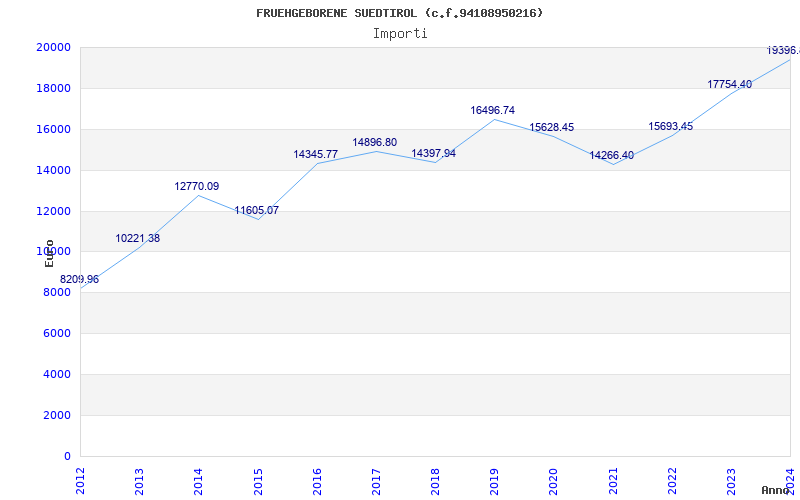The height and width of the screenshot is (500, 800).
Task: Select the 14896.80 data label
Action: [374, 142]
